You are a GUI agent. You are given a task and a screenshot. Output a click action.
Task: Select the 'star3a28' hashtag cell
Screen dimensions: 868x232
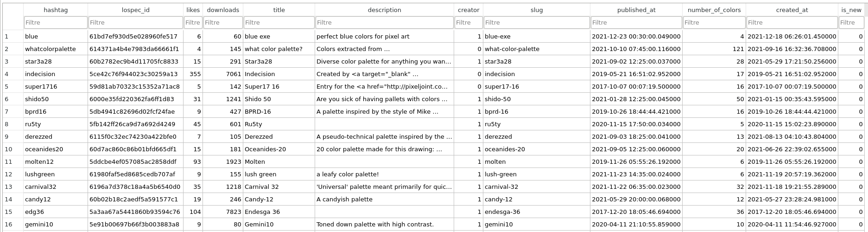56,61
